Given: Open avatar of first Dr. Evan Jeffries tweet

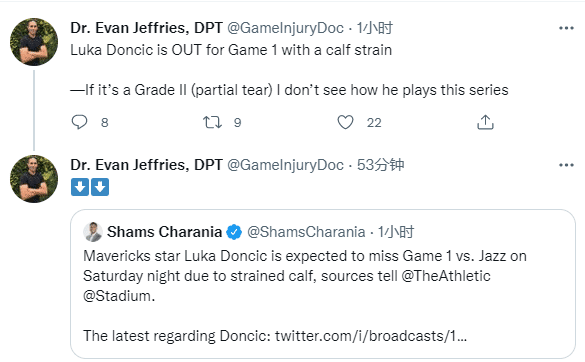Looking at the screenshot, I should tap(34, 42).
